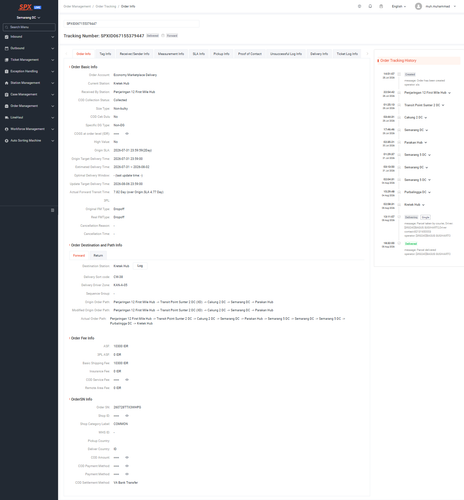Reveal Payment Method value with eye icon
Screen dimensions: 464x500
127,474
